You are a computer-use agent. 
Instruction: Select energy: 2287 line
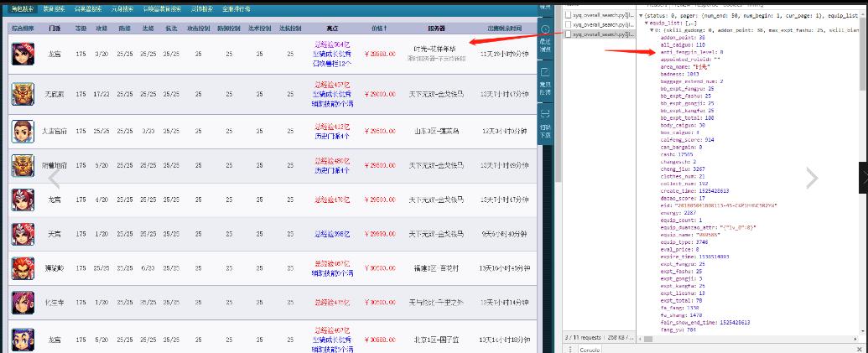pos(678,212)
